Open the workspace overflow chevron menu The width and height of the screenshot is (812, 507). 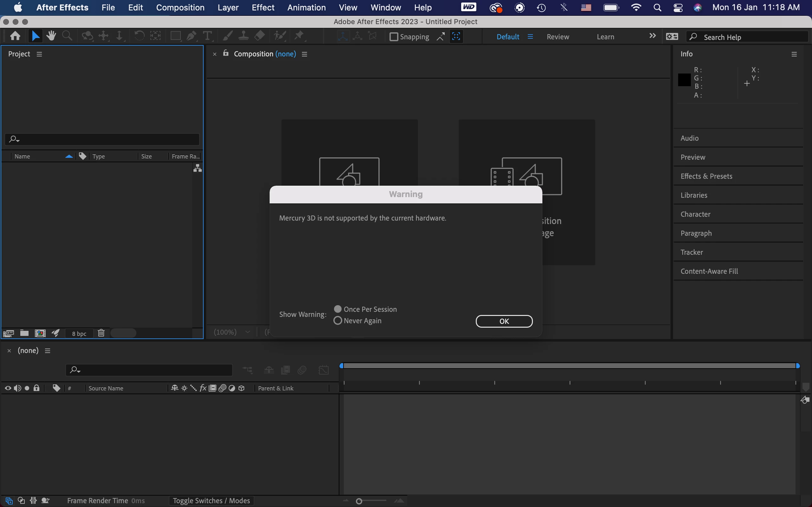(x=652, y=36)
